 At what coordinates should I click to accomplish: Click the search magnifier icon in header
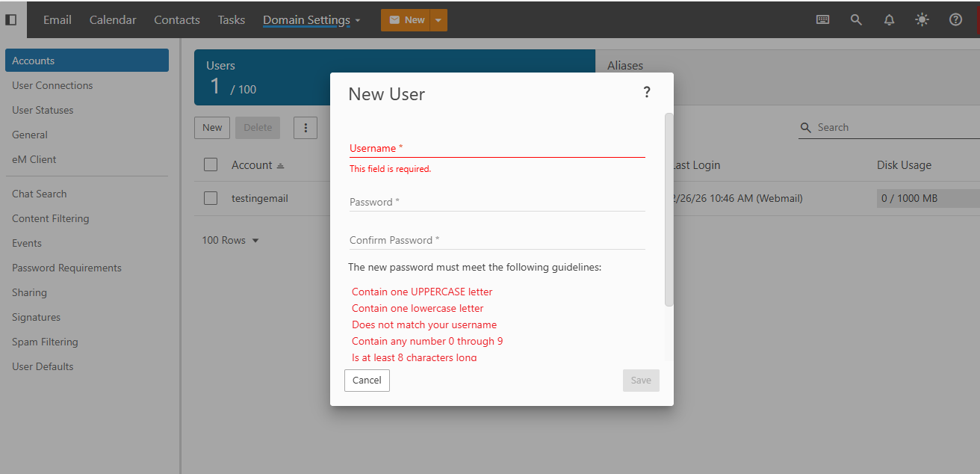pos(856,20)
